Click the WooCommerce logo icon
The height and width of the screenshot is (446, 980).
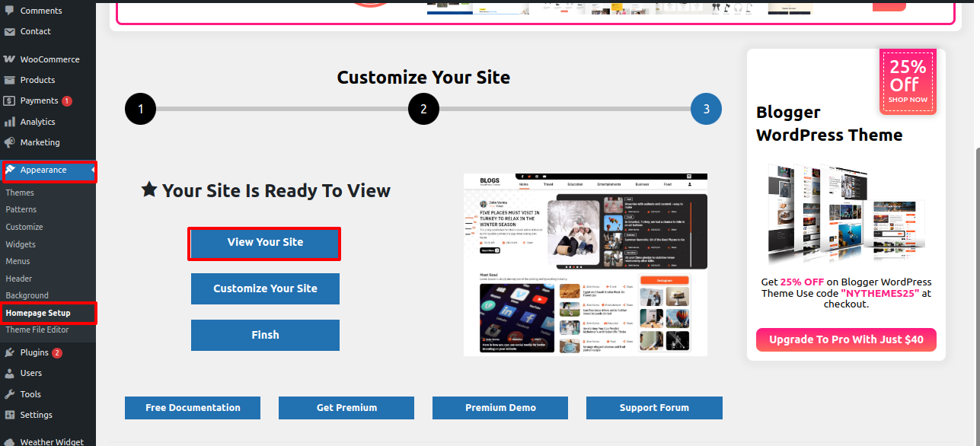[10, 59]
